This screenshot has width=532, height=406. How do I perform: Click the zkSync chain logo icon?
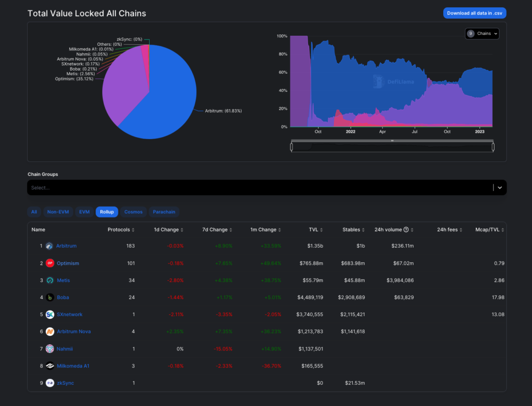coord(50,383)
